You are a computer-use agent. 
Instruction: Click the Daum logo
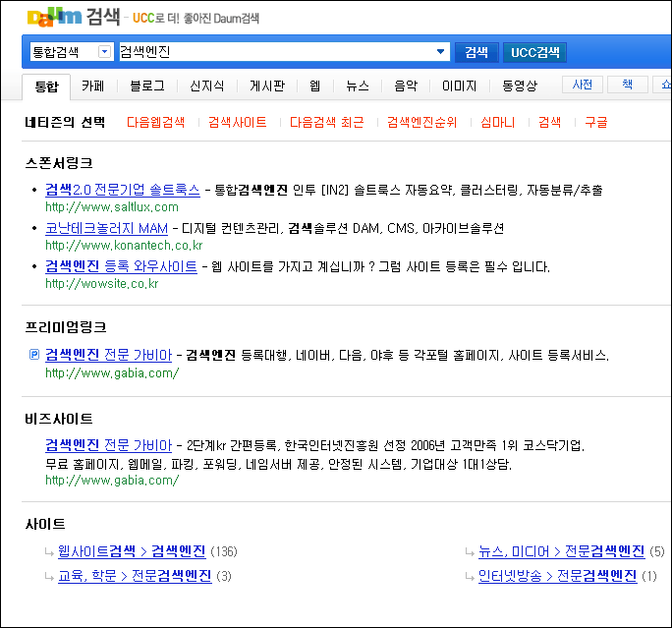pos(54,17)
